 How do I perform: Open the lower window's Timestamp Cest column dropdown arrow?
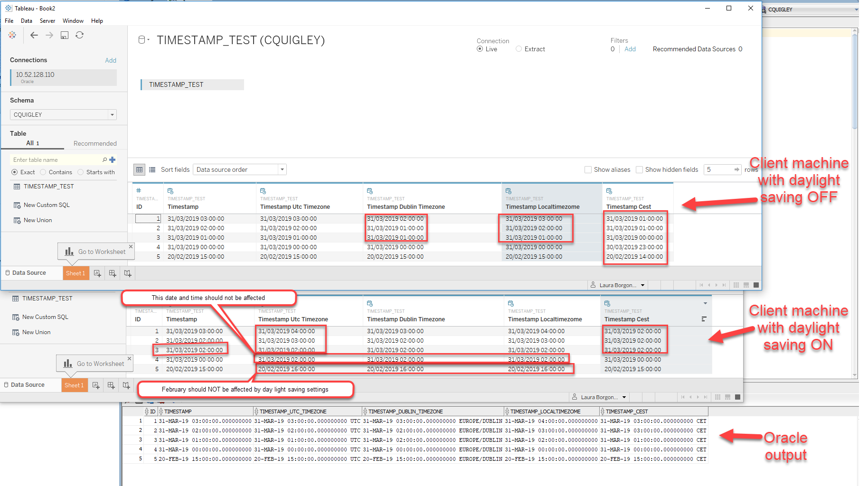pos(705,303)
